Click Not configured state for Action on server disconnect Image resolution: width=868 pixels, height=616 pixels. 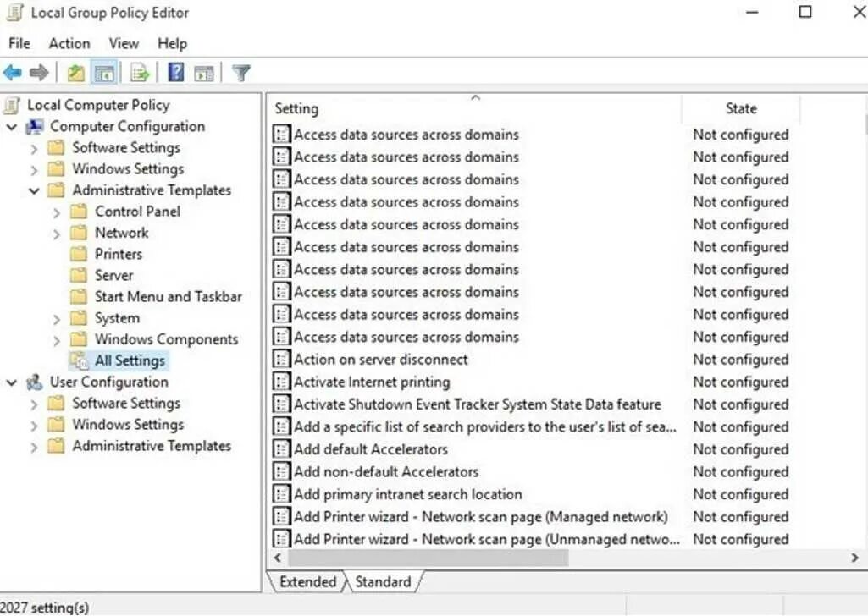[x=741, y=360]
